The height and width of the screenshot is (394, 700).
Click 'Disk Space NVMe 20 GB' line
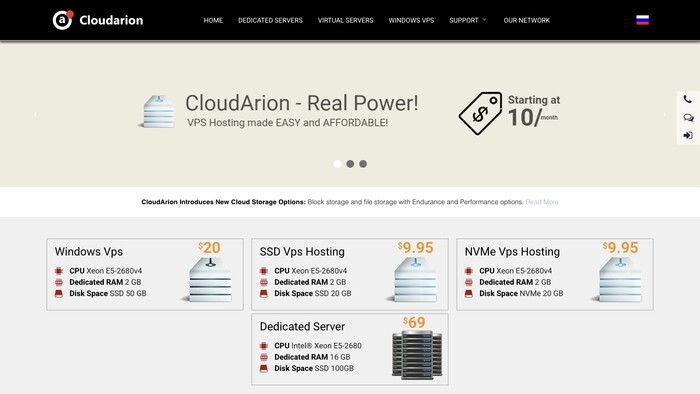tap(521, 294)
